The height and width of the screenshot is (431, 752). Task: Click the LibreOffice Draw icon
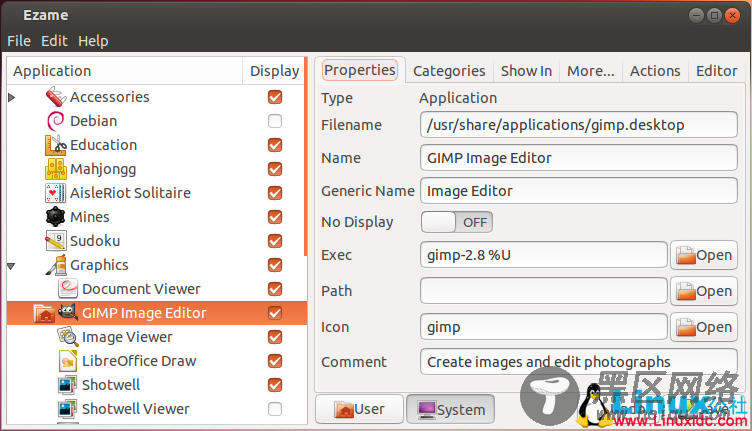pyautogui.click(x=68, y=361)
